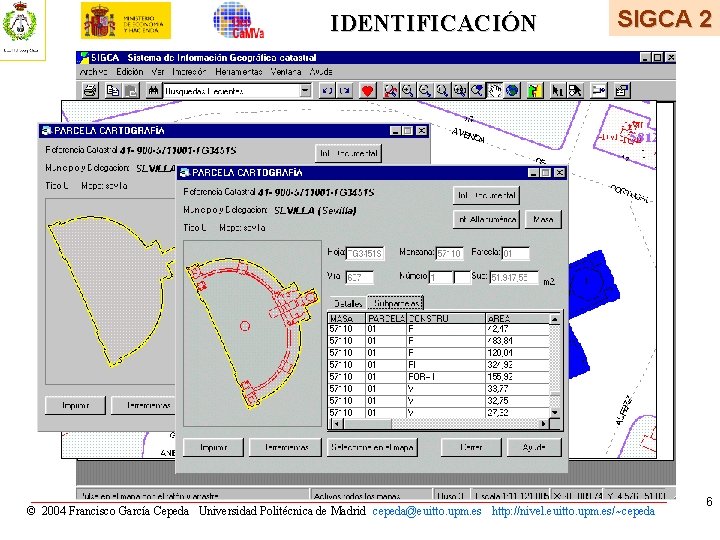
Task: Click the table's horizontal scroll right arrow
Action: point(544,423)
